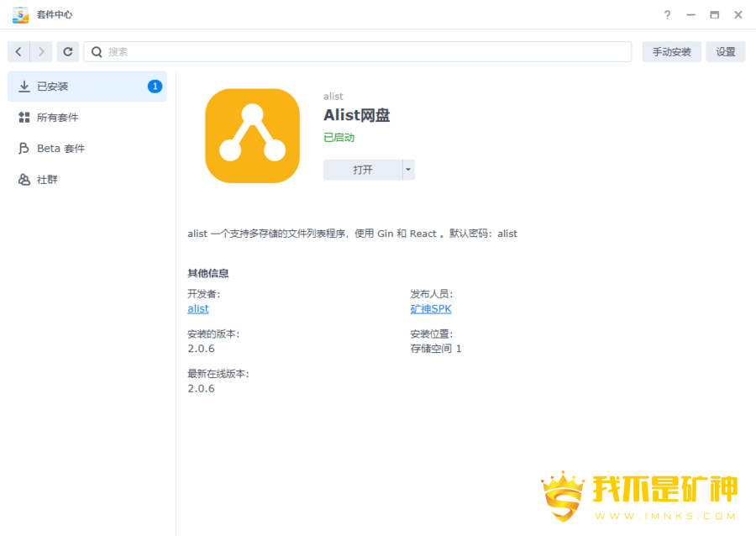This screenshot has width=756, height=536.
Task: Click the 存储空间 1 install location
Action: 436,349
